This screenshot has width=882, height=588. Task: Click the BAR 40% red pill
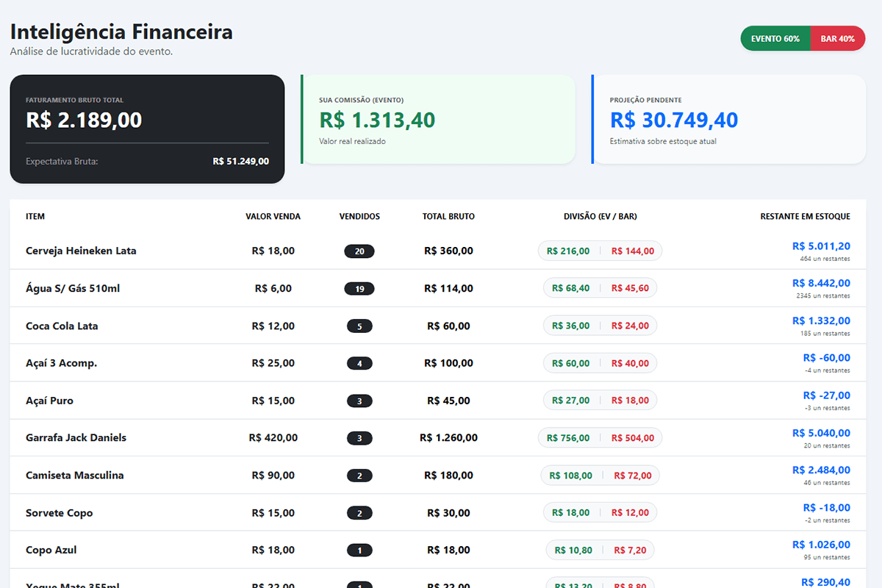[x=838, y=38]
